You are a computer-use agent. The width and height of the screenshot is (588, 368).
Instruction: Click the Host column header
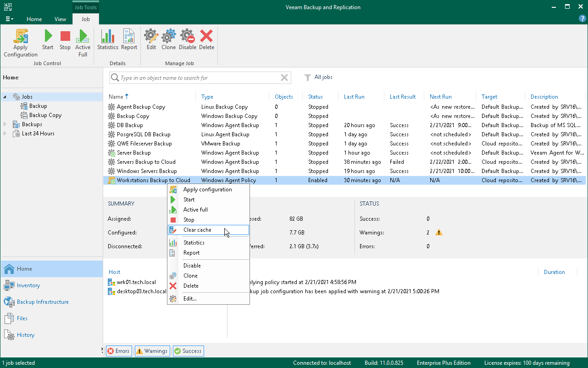pyautogui.click(x=115, y=272)
